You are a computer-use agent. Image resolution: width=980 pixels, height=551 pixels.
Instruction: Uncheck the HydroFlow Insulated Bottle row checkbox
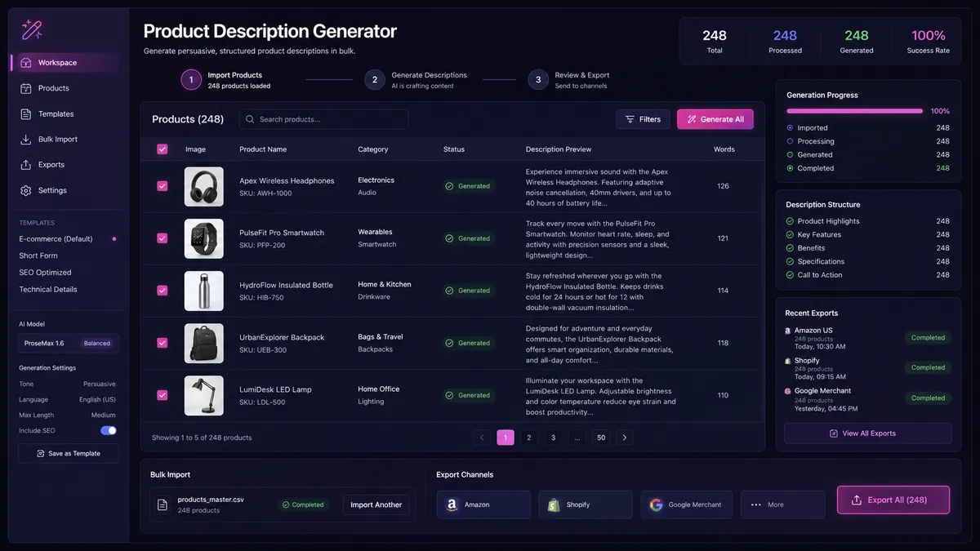tap(162, 291)
